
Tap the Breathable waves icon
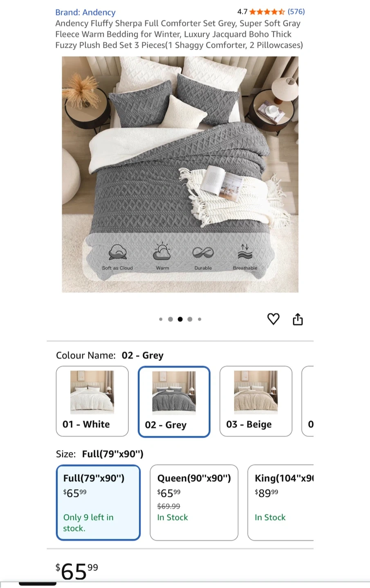tap(245, 252)
